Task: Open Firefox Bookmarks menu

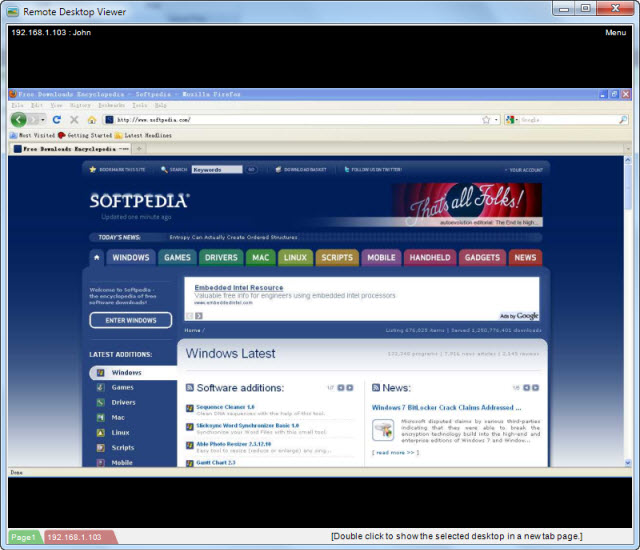Action: (111, 105)
